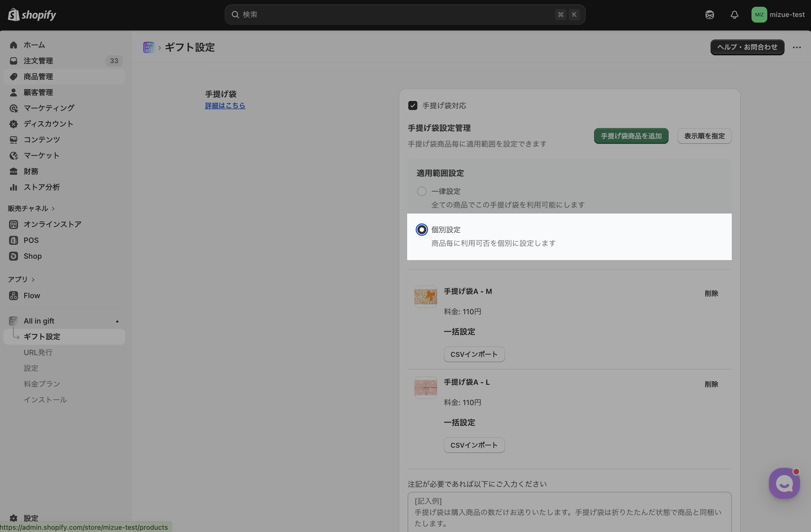
Task: Open the notifications bell icon
Action: pyautogui.click(x=734, y=15)
